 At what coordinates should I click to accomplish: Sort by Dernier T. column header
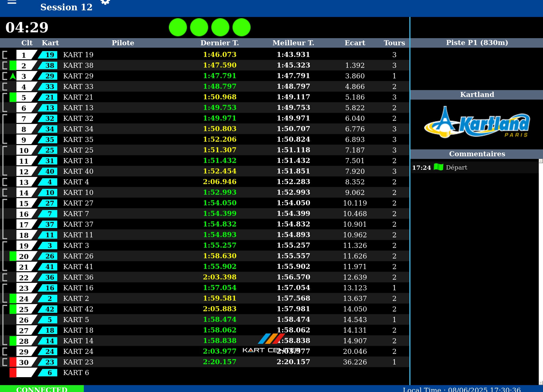coord(220,43)
